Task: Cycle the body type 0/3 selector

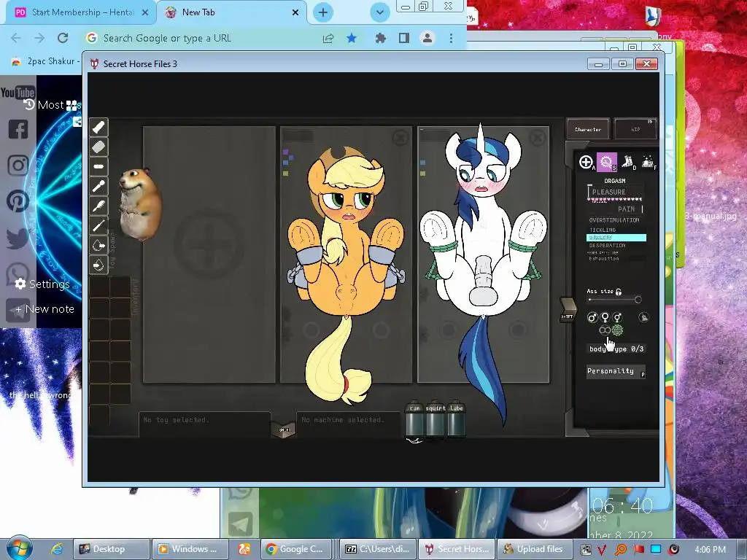Action: pyautogui.click(x=616, y=349)
